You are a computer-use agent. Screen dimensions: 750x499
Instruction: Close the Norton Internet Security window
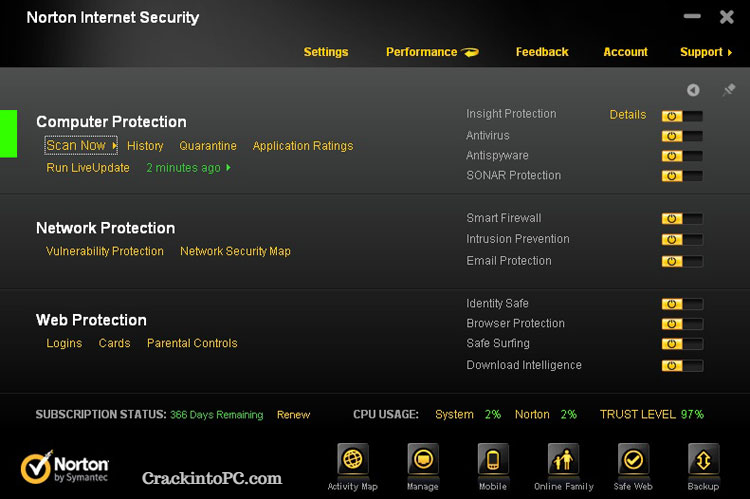tap(727, 17)
